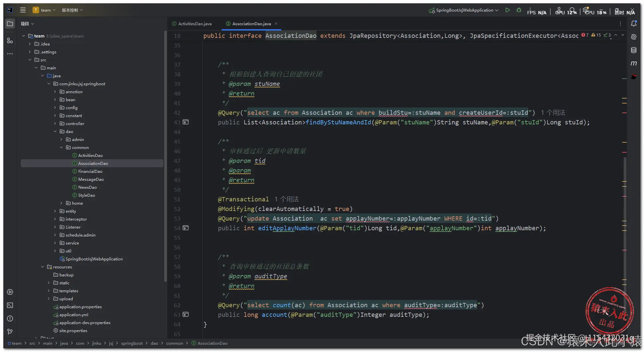Open the 版本控制 dropdown
The image size is (644, 352).
coord(72,10)
